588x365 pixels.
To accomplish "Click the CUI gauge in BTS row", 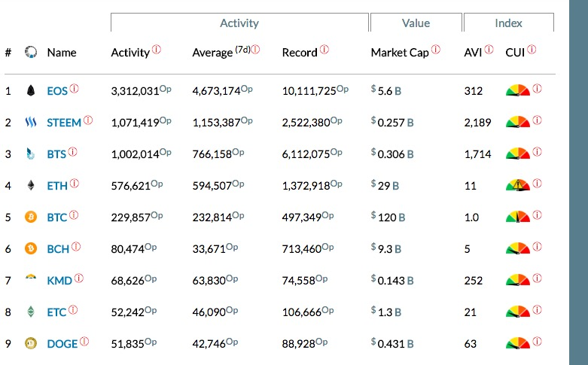I will [x=518, y=154].
